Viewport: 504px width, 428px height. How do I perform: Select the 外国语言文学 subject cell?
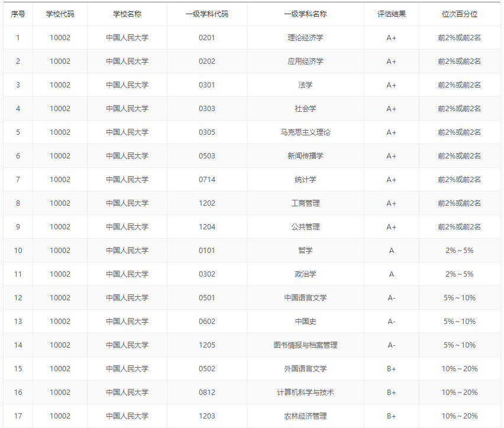point(305,368)
